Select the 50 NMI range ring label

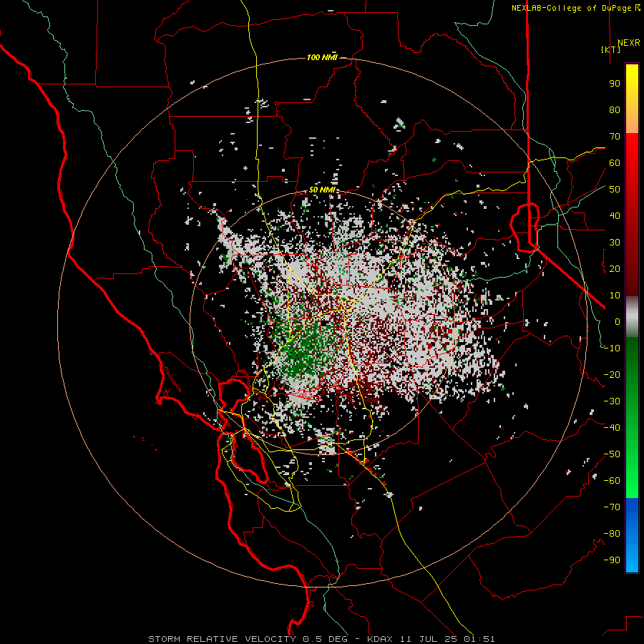323,190
